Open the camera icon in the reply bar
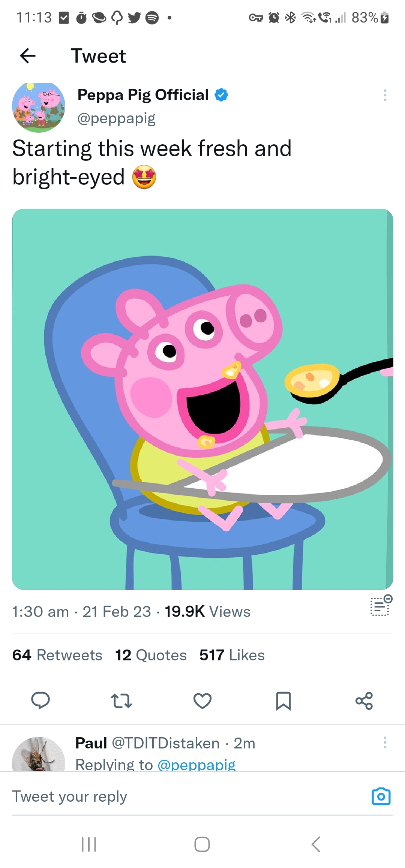This screenshot has height=868, width=405. 381,796
